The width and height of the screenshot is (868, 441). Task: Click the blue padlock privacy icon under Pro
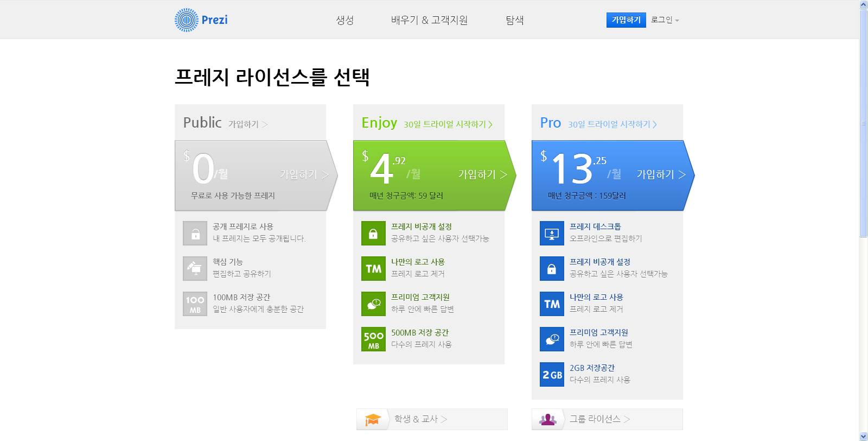pos(552,269)
